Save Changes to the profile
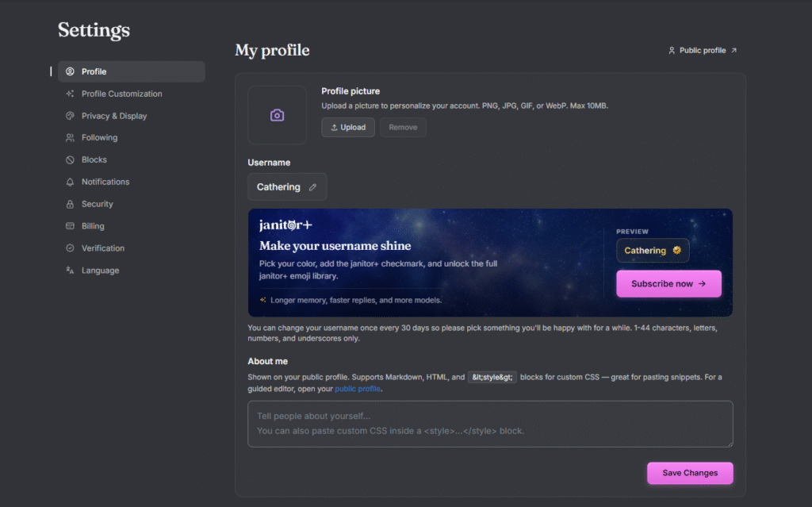 [690, 473]
